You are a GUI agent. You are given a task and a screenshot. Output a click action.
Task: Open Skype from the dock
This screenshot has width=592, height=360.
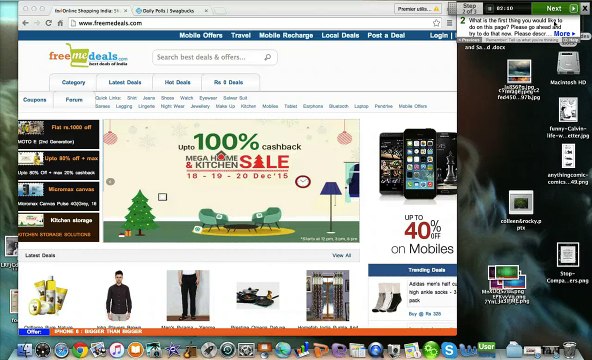(449, 350)
